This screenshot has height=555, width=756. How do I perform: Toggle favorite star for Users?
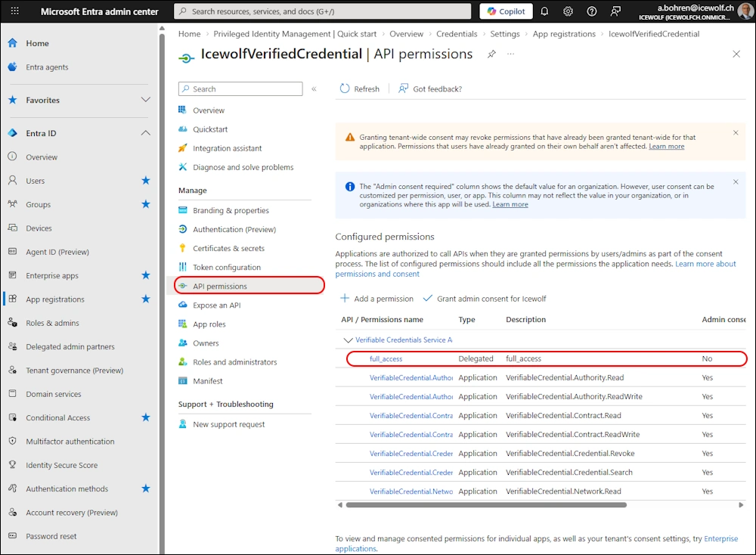tap(146, 181)
